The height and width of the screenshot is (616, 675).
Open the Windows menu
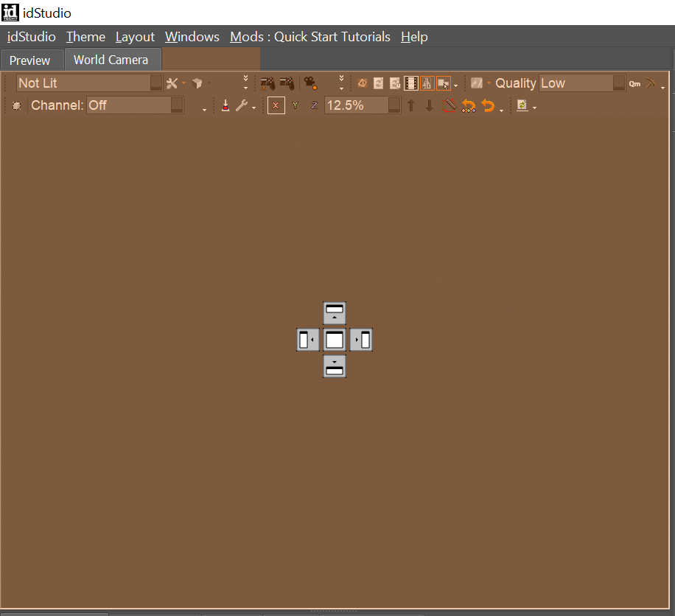tap(192, 37)
